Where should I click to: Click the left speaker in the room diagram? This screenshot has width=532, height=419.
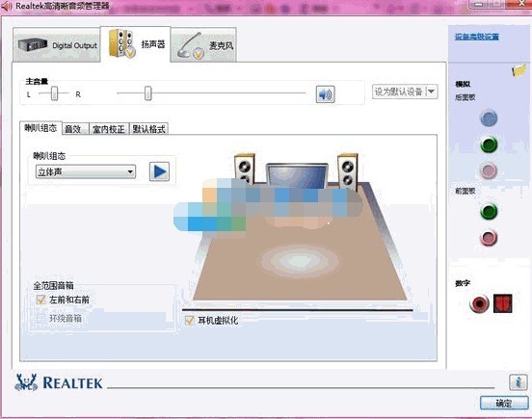pos(244,169)
